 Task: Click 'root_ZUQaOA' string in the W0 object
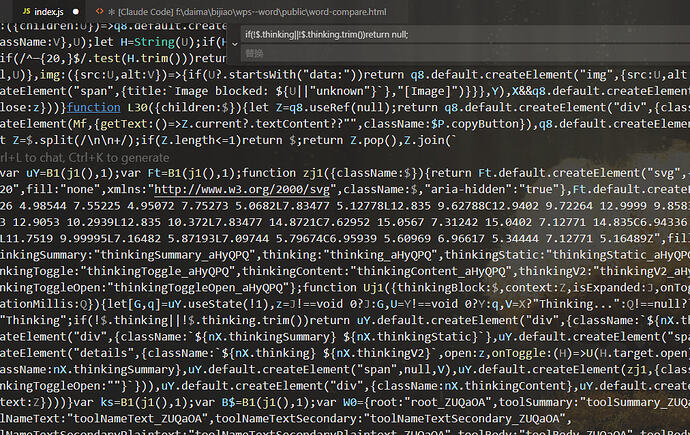click(x=444, y=402)
